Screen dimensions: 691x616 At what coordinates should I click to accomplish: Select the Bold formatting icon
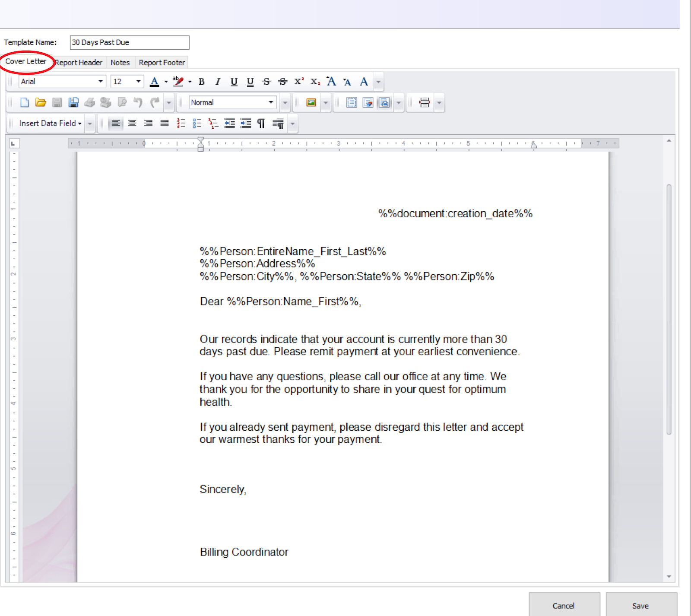(x=201, y=81)
